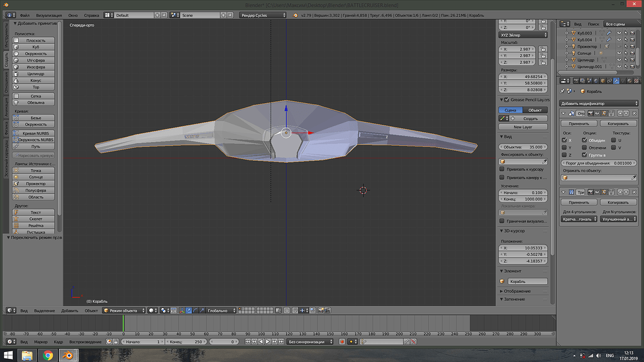Open the viewport Выделение menu
Screen dimensions: 644x362
pyautogui.click(x=45, y=310)
